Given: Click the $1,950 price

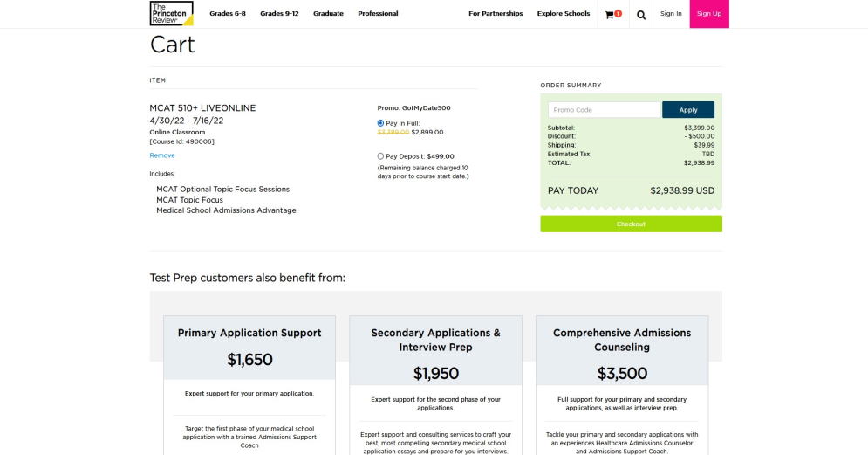Looking at the screenshot, I should coord(435,374).
